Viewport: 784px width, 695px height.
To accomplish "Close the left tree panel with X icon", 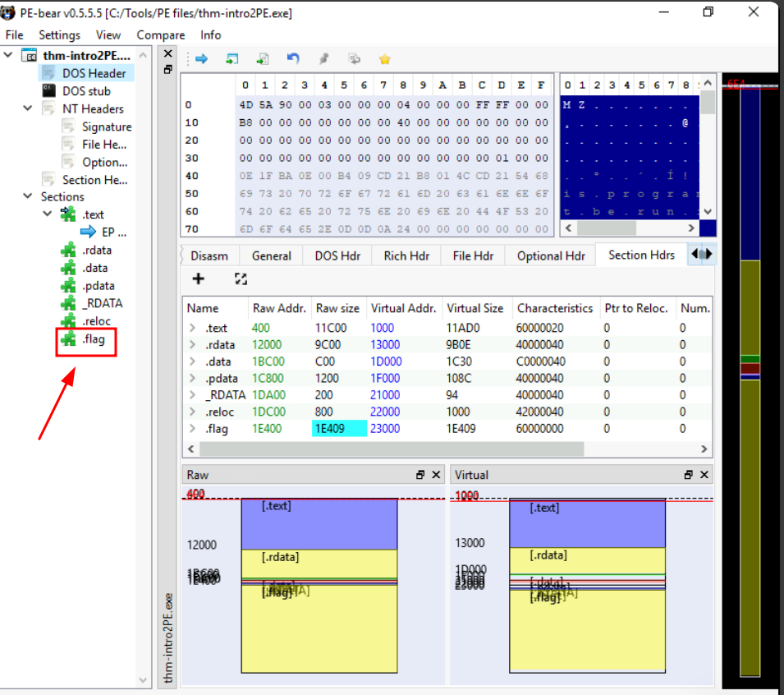I will [168, 53].
